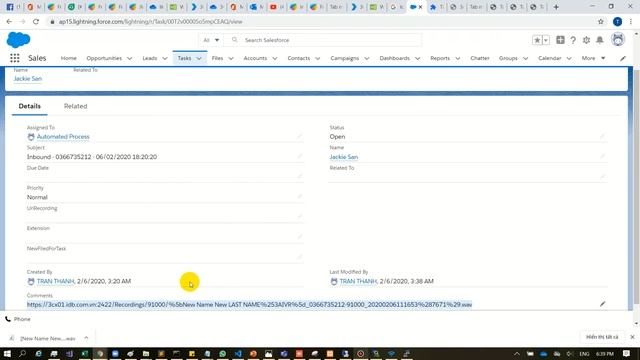
Task: Open Excel from the taskbar
Action: pos(84,353)
